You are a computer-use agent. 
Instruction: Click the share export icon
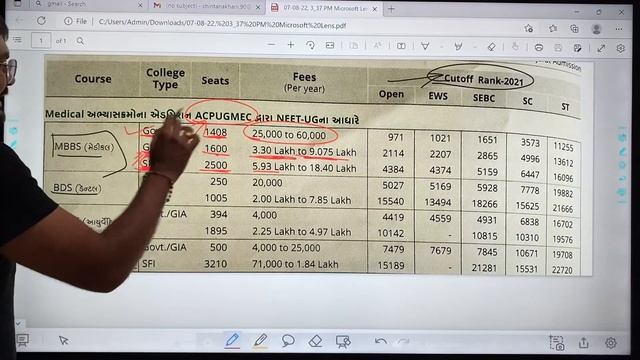[x=584, y=342]
